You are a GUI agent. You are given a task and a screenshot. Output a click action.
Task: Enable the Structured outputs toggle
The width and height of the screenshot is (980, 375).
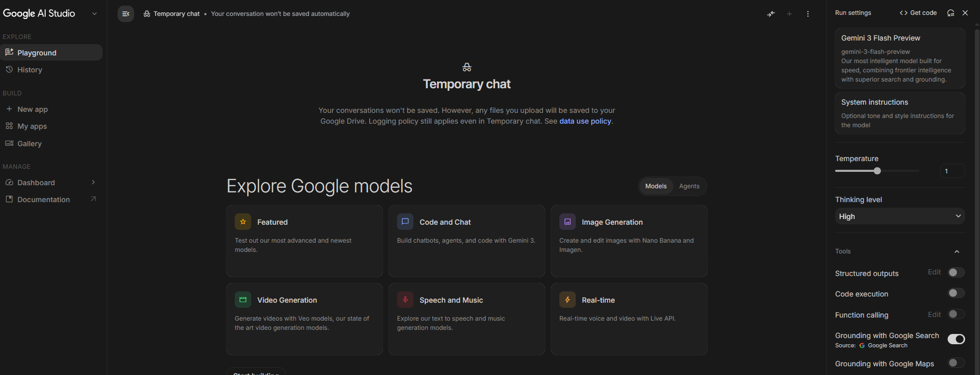pyautogui.click(x=956, y=272)
